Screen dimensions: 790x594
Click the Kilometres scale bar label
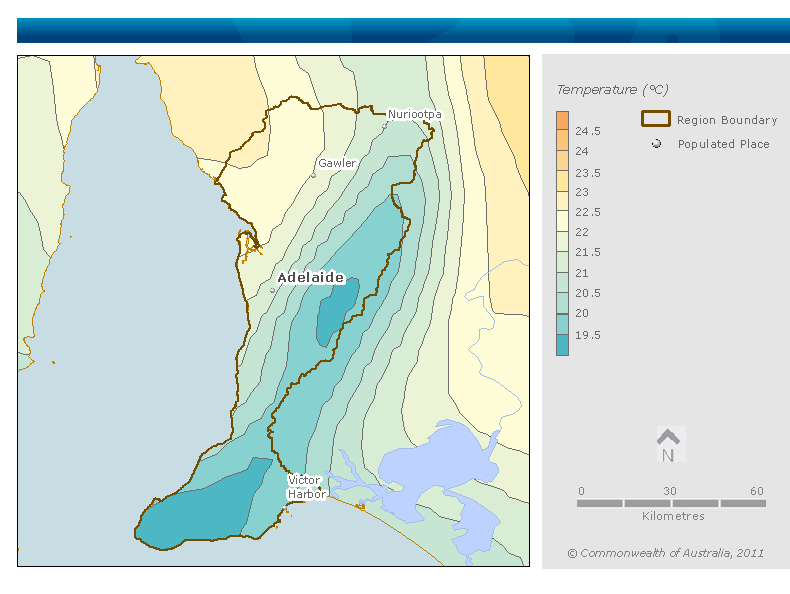pyautogui.click(x=673, y=516)
